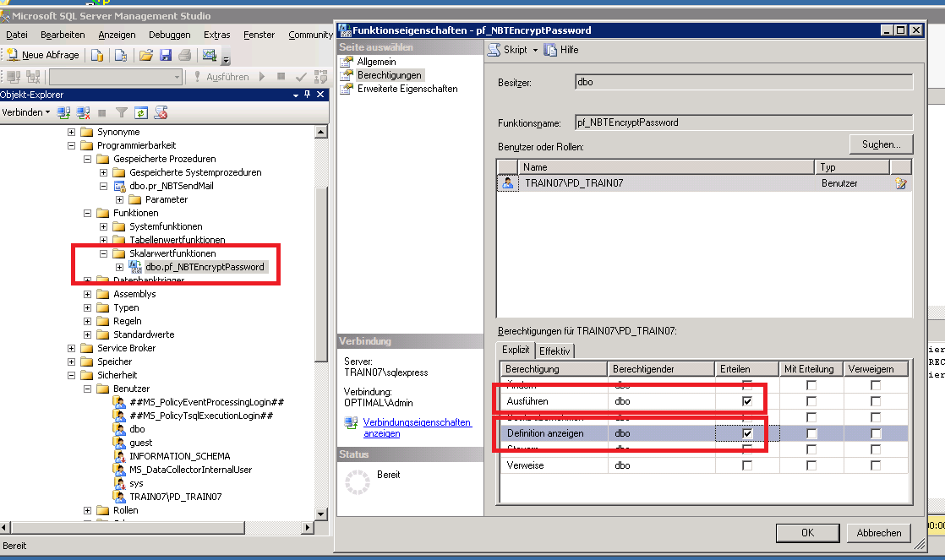Click the Object Explorer filter funnel icon

[122, 112]
